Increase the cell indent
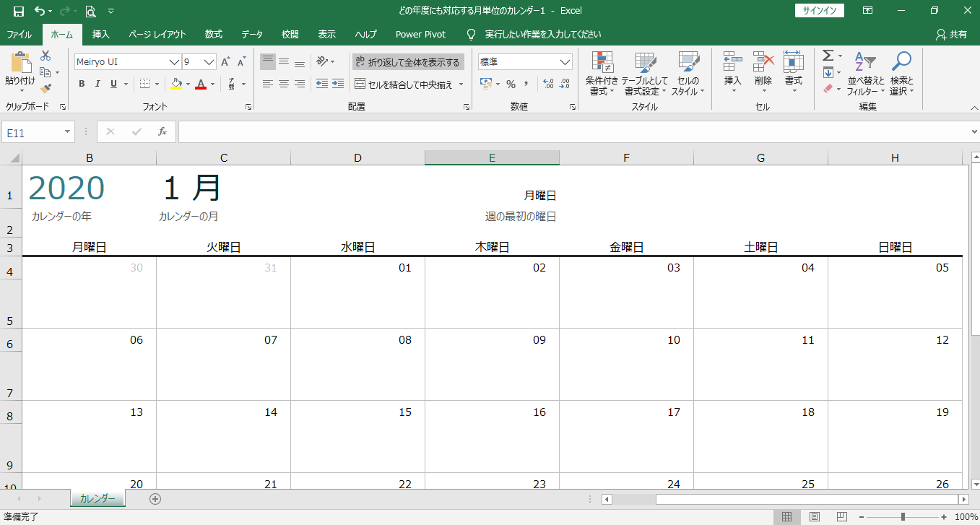 coord(338,84)
